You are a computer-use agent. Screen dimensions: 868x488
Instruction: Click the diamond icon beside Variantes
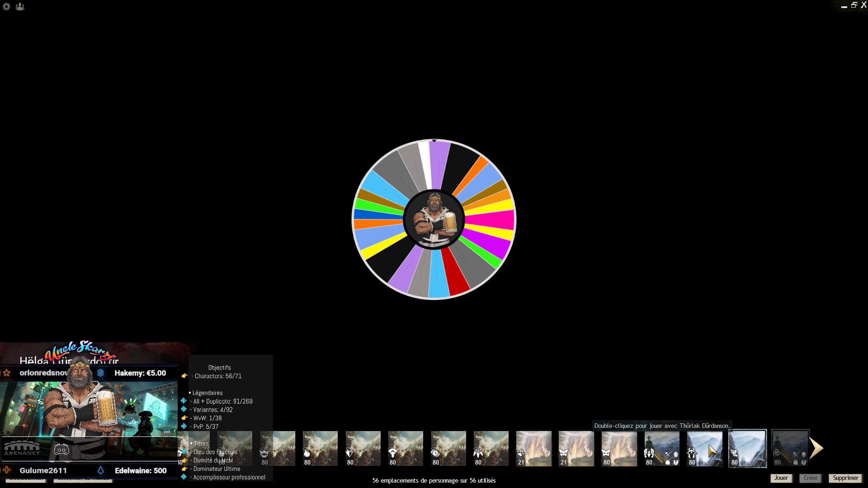pyautogui.click(x=184, y=409)
